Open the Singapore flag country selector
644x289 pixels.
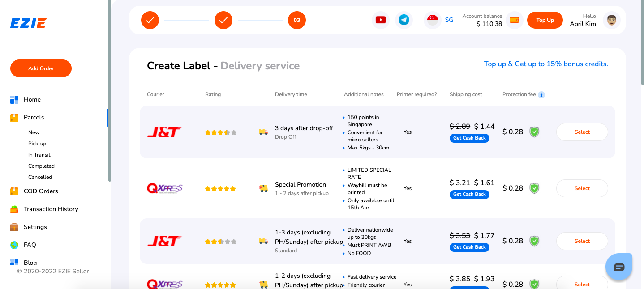433,20
